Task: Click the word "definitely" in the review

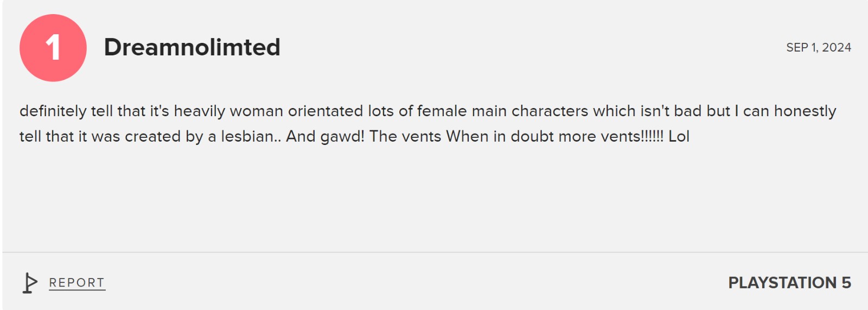Action: pos(53,111)
